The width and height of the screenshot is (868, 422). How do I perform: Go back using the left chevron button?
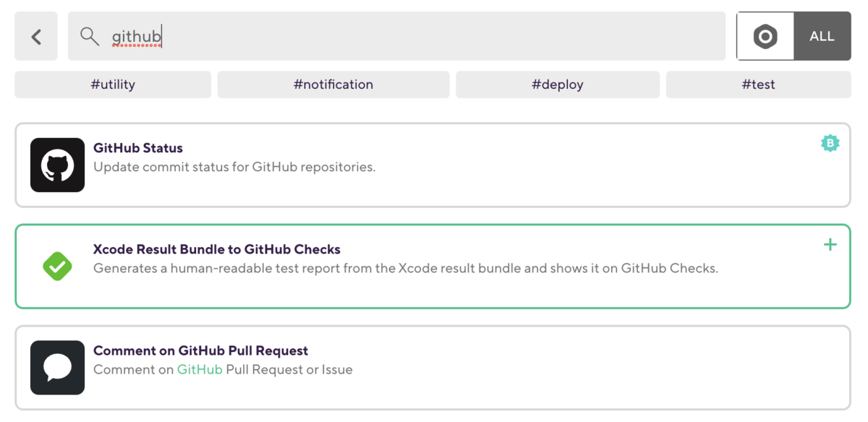coord(36,36)
